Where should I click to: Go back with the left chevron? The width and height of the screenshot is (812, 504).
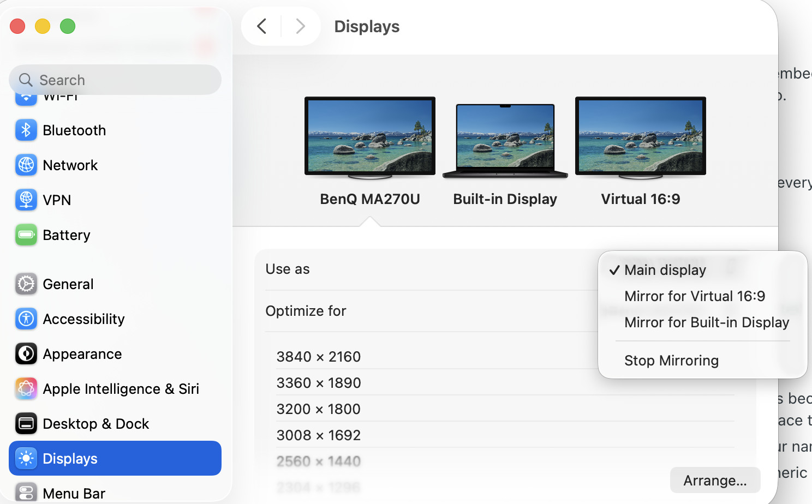point(262,26)
